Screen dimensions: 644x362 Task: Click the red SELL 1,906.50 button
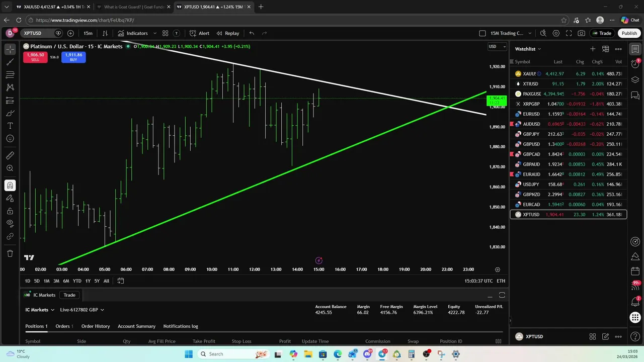click(35, 57)
